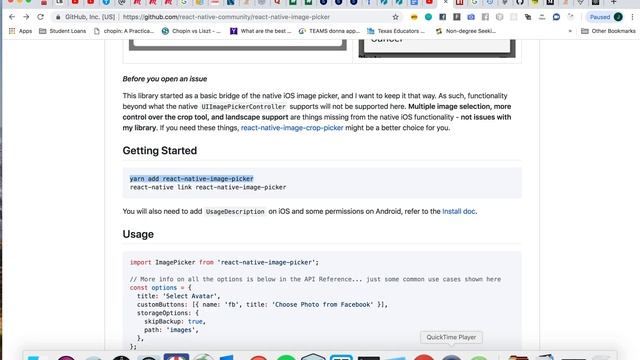The height and width of the screenshot is (360, 640).
Task: Click the 'Usage' heading
Action: [138, 234]
